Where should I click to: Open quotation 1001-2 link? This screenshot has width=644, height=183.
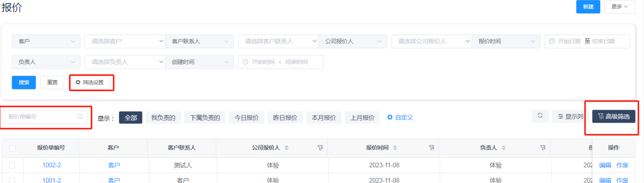(x=52, y=180)
